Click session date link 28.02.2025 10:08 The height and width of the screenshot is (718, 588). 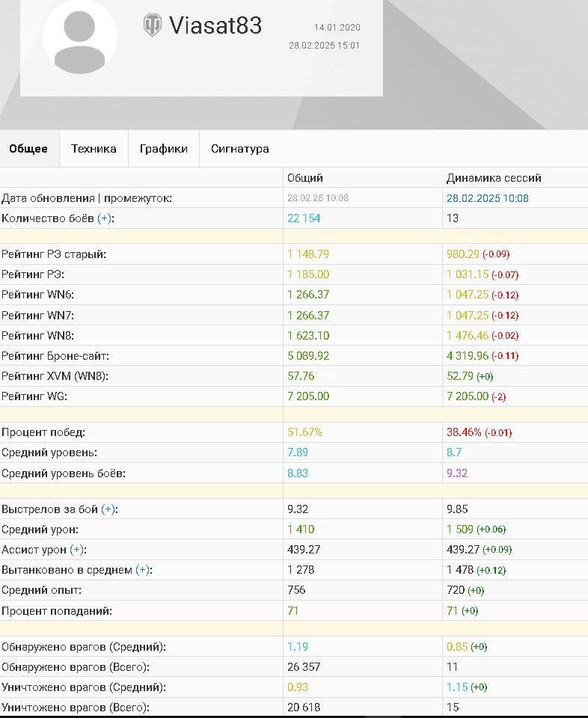pos(487,198)
